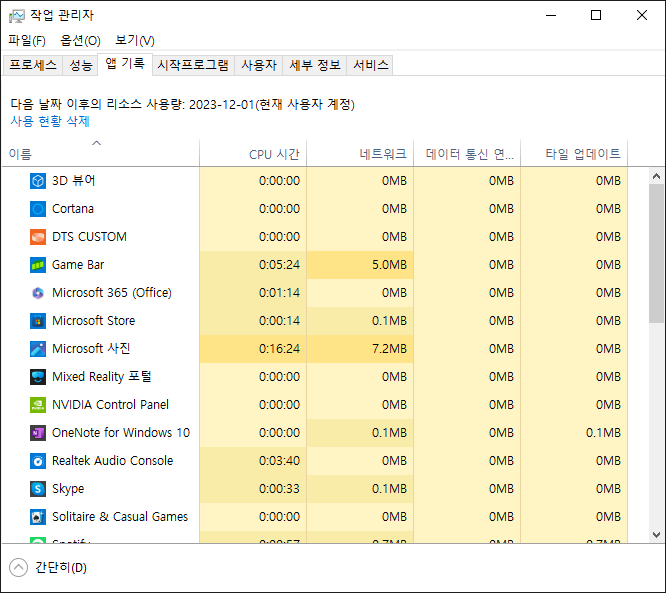Collapse view with 간단히(D) arrow icon

(x=18, y=568)
